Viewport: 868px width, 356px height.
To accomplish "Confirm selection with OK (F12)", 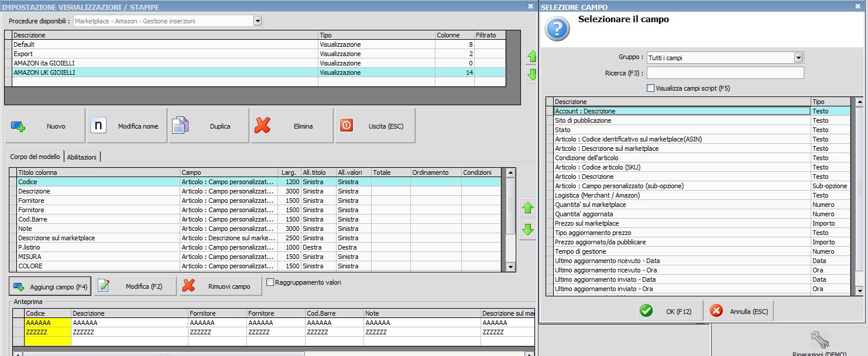I will 670,312.
